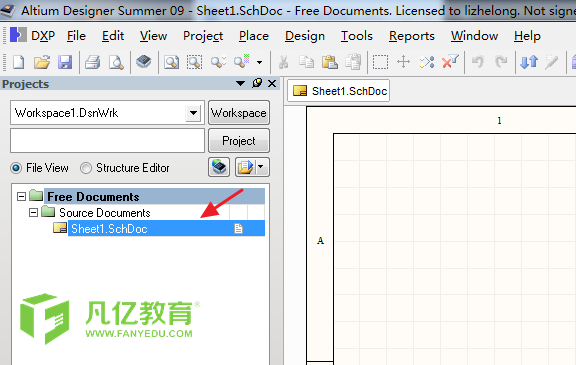The image size is (576, 365).
Task: Close the Projects panel
Action: click(272, 84)
